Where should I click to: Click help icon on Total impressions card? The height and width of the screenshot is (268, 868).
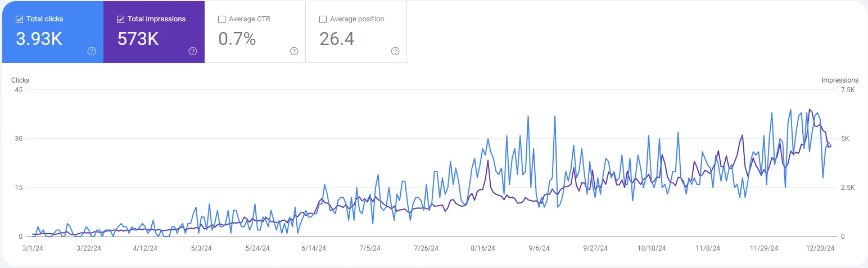(x=193, y=51)
